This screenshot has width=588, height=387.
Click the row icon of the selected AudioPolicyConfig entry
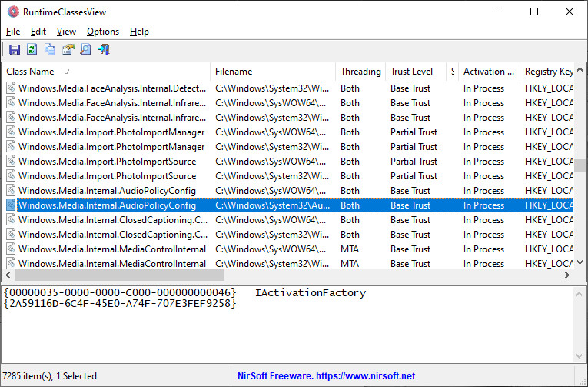(12, 205)
